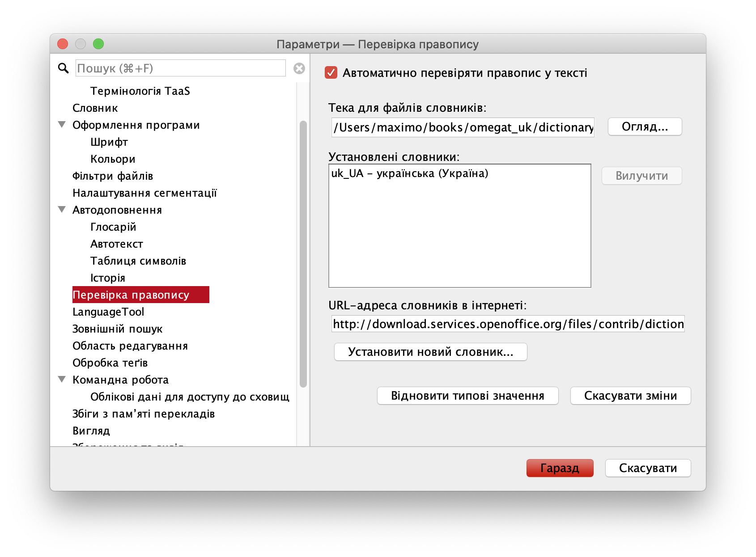Open the Шрифт settings page
This screenshot has width=756, height=557.
[x=109, y=142]
